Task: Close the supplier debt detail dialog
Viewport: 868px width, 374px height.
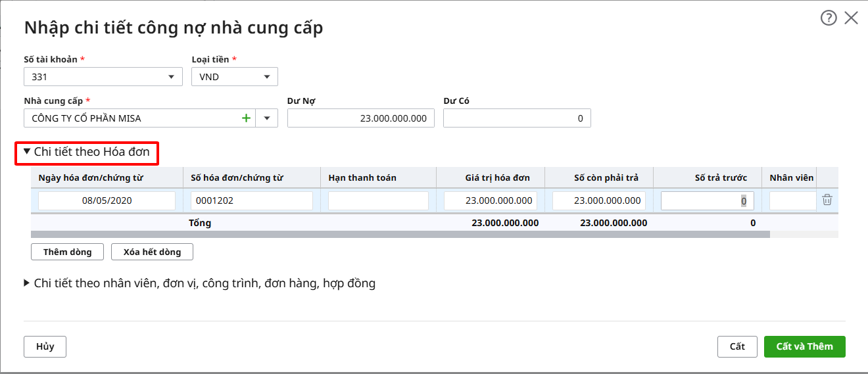Action: 851,18
